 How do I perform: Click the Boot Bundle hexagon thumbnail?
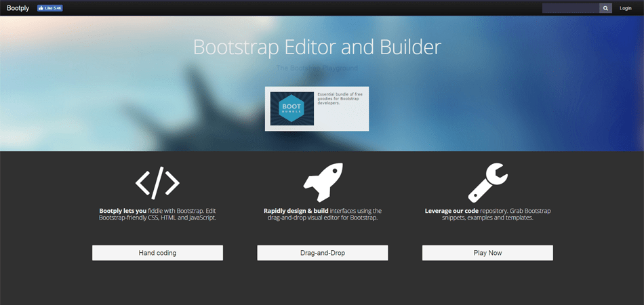point(292,108)
